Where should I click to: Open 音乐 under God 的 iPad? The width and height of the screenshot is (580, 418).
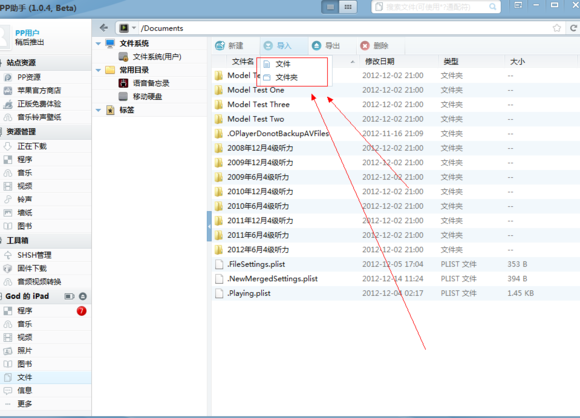[24, 324]
